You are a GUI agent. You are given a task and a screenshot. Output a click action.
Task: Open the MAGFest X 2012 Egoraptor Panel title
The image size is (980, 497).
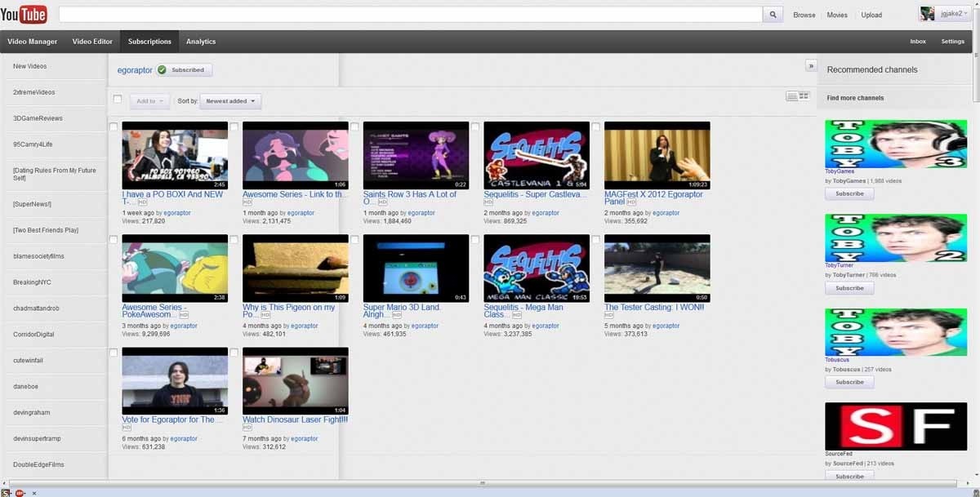point(653,198)
